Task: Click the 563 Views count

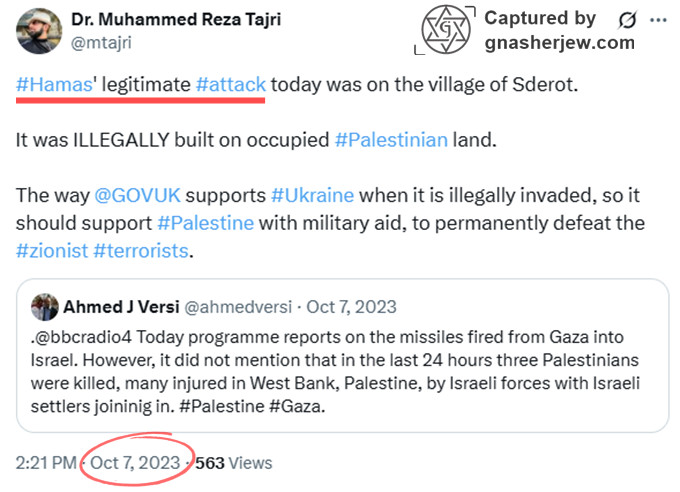Action: coord(233,463)
